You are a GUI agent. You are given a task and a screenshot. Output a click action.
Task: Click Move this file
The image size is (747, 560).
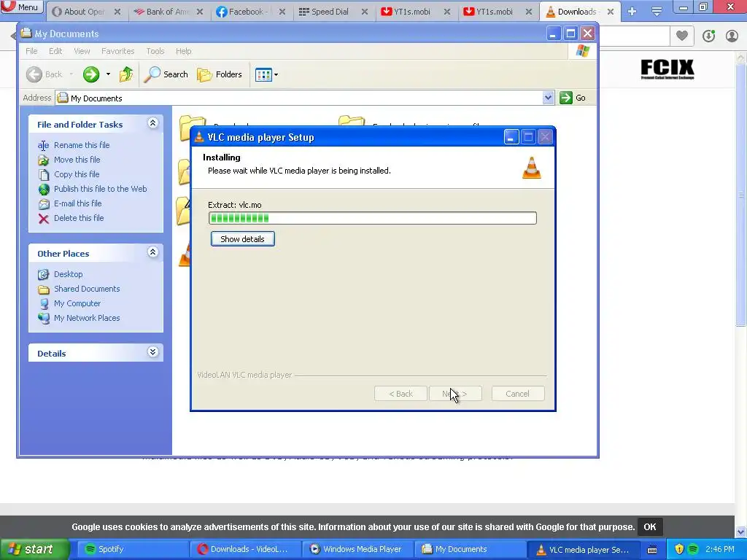coord(77,160)
